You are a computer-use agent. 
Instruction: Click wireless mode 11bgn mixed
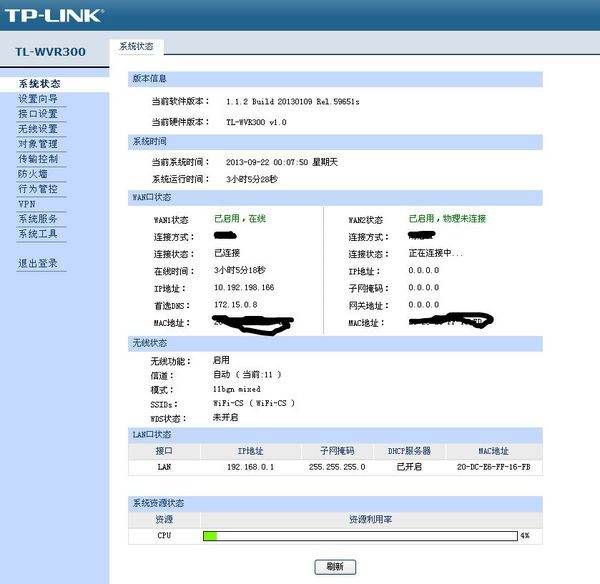click(x=236, y=389)
